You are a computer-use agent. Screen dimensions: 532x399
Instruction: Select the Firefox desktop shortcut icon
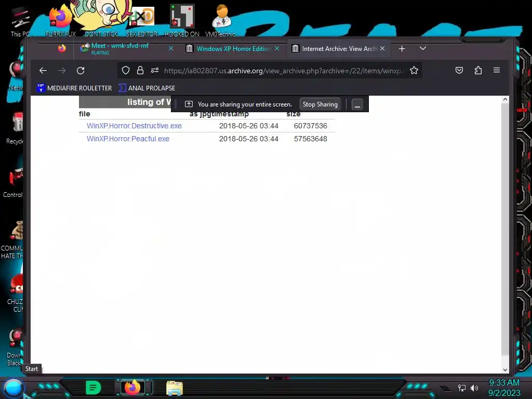pos(60,20)
